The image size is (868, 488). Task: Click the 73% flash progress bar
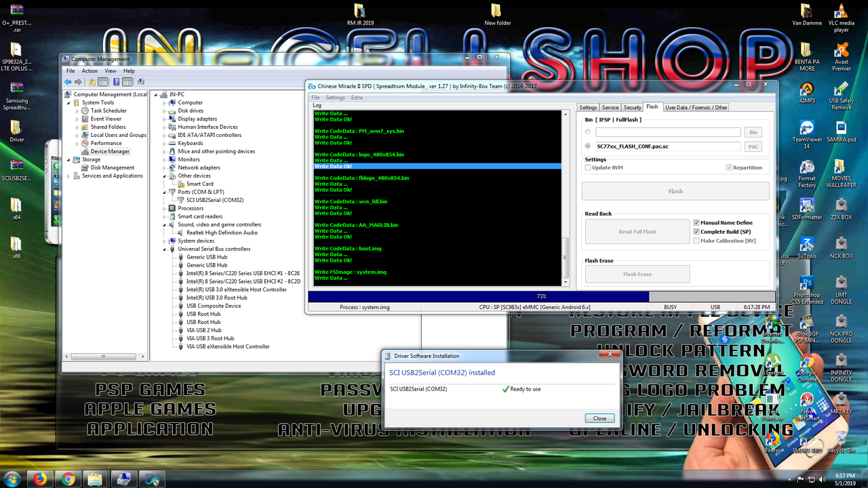(x=541, y=296)
